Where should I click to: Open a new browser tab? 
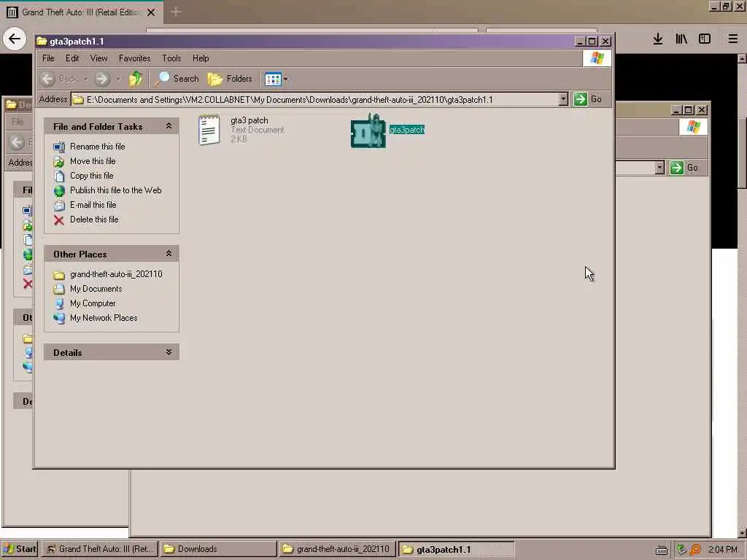pyautogui.click(x=175, y=12)
